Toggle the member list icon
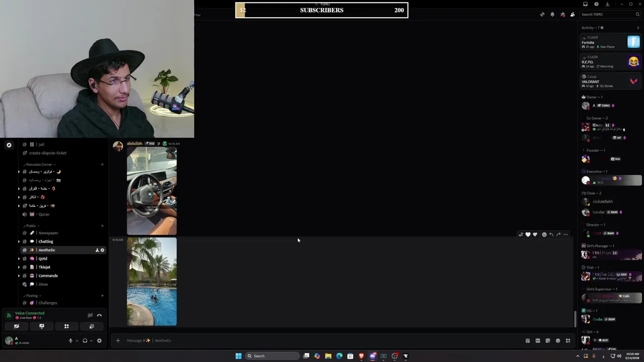 573,15
